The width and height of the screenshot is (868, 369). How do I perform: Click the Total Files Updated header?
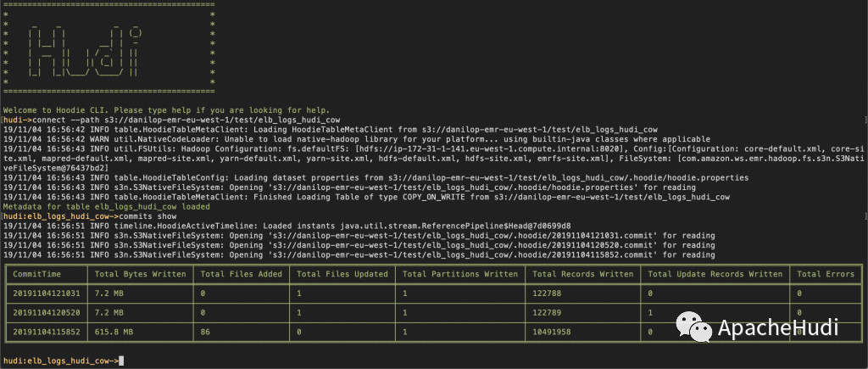[x=342, y=274]
